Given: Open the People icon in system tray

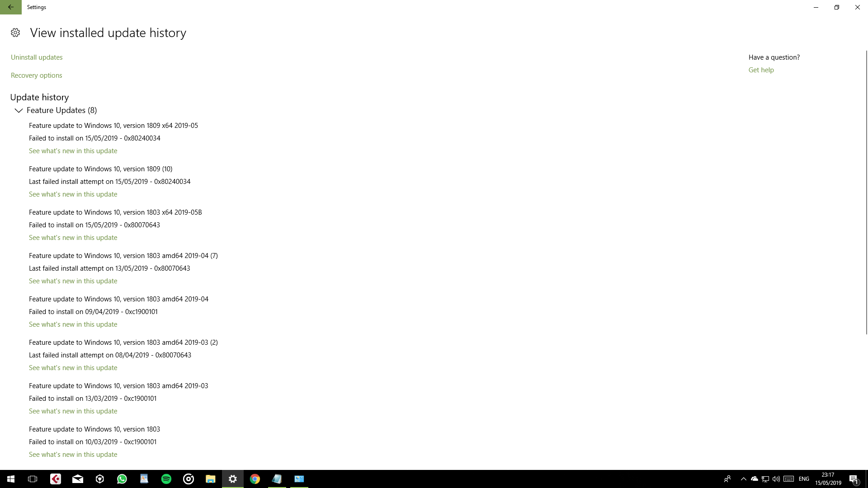Looking at the screenshot, I should click(x=727, y=479).
